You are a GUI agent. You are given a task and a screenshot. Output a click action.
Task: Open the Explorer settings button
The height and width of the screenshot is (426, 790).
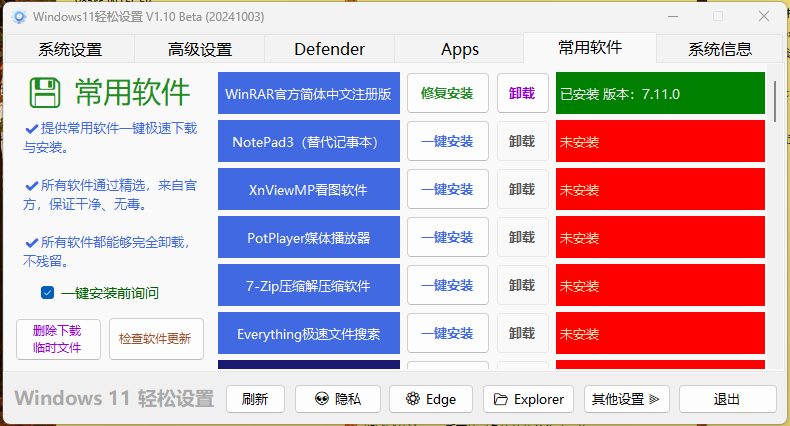point(528,399)
